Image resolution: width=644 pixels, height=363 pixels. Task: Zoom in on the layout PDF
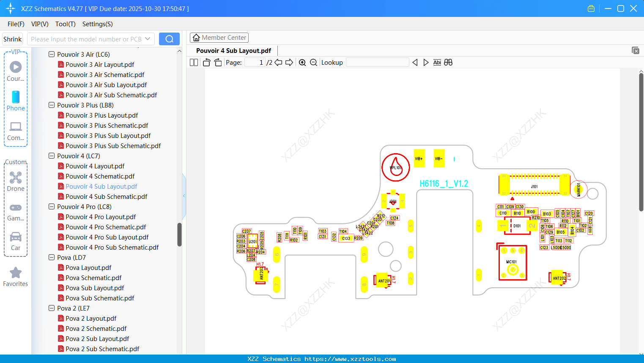tap(302, 62)
